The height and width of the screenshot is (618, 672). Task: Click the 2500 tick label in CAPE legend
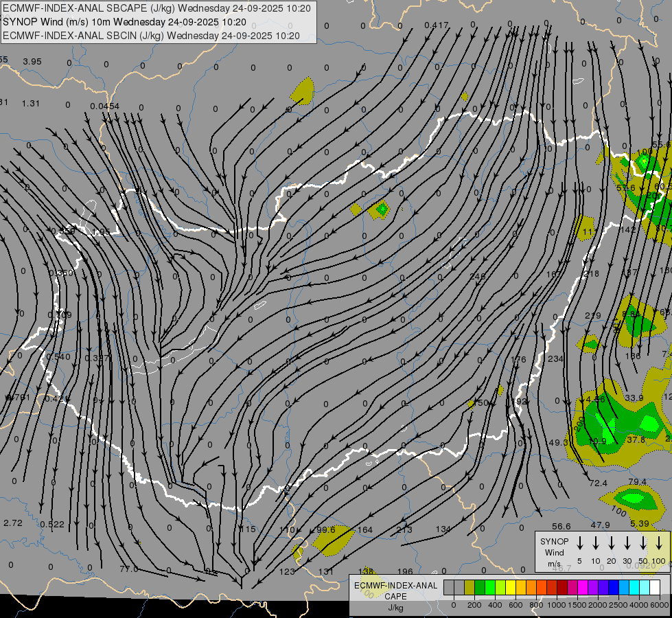coord(618,605)
